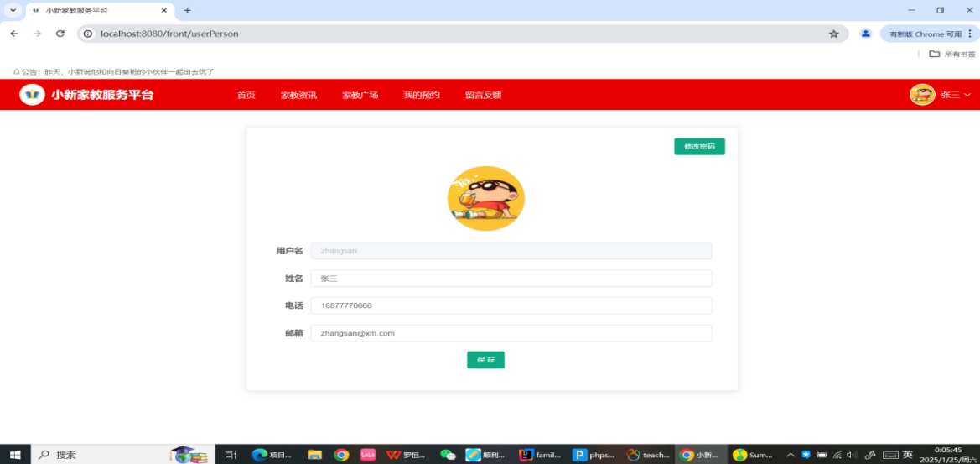Click the browser forward arrow
Viewport: 980px width, 464px height.
pos(37,34)
